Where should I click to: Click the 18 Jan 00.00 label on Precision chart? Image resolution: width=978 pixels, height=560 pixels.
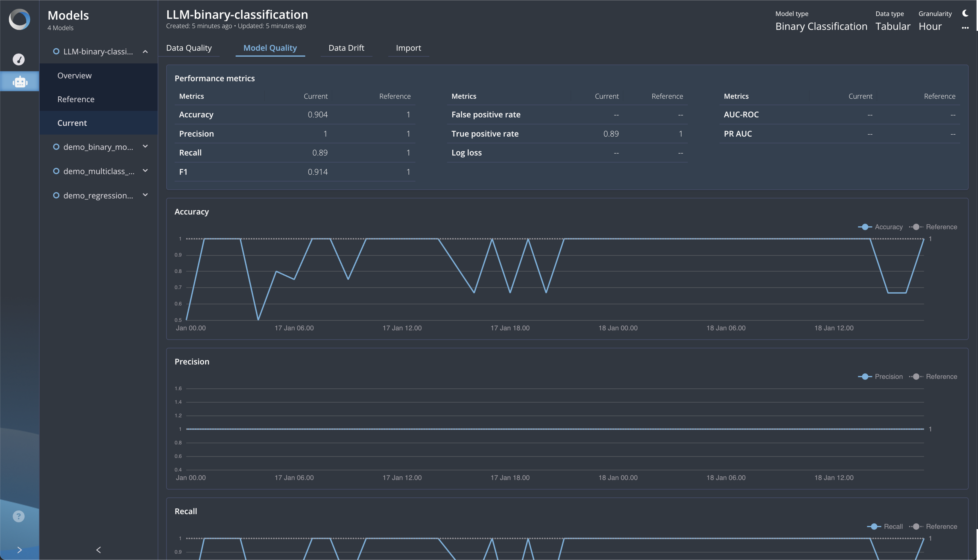point(617,478)
